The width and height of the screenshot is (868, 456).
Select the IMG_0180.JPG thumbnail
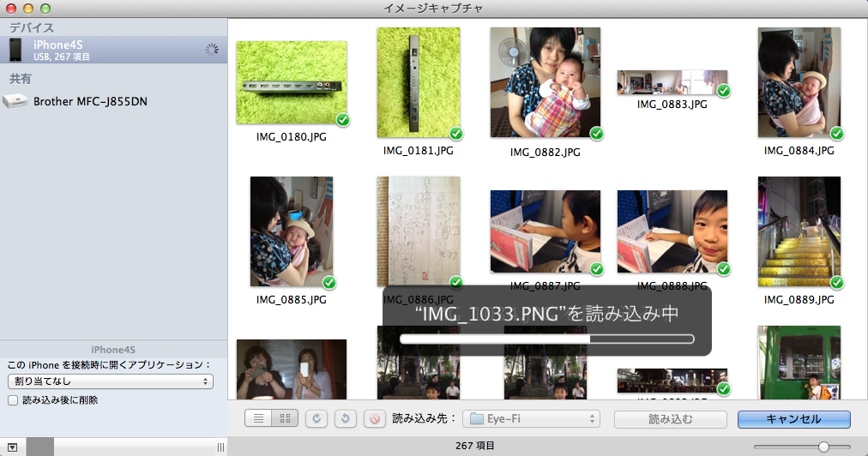pyautogui.click(x=292, y=82)
